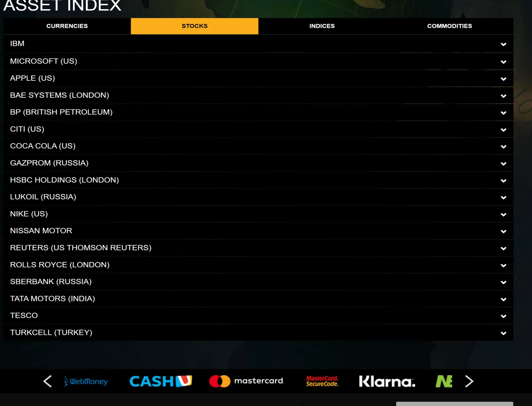532x406 pixels.
Task: Click the WebMoney payment logo
Action: click(x=86, y=381)
